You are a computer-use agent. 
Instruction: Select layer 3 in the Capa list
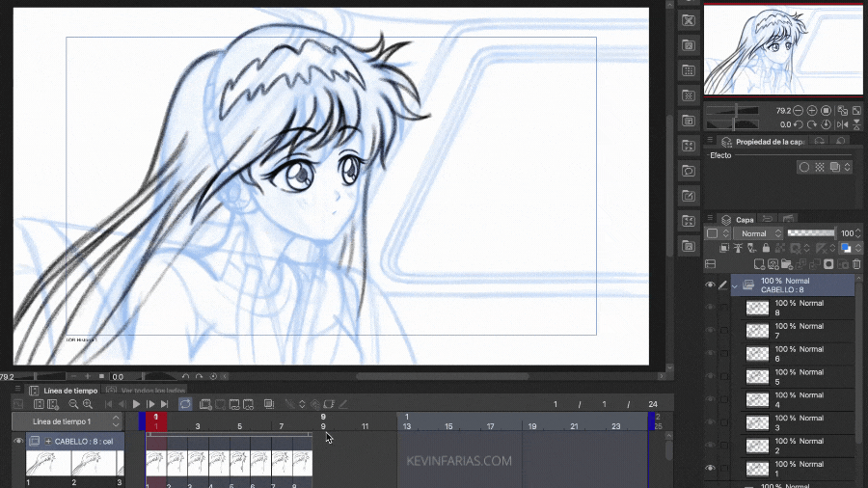[x=800, y=422]
